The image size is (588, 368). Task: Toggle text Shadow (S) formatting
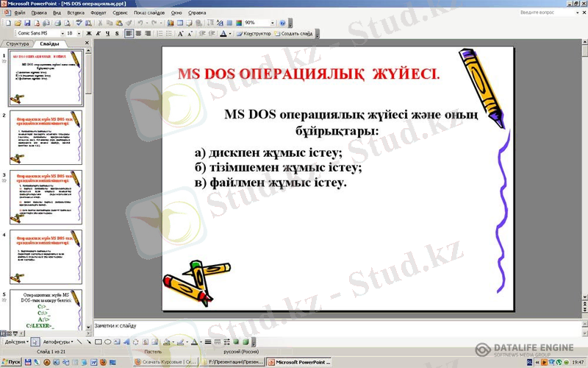[x=117, y=33]
